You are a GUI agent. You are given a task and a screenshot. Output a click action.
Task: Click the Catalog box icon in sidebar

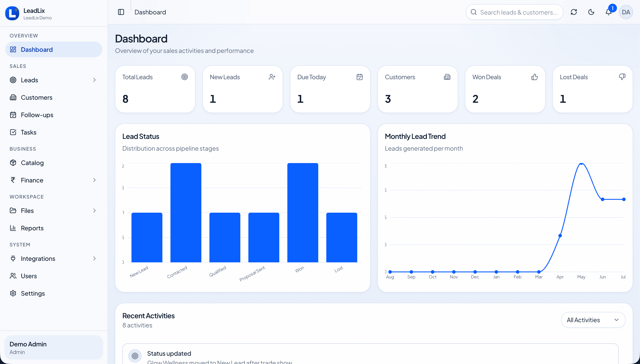click(x=13, y=163)
